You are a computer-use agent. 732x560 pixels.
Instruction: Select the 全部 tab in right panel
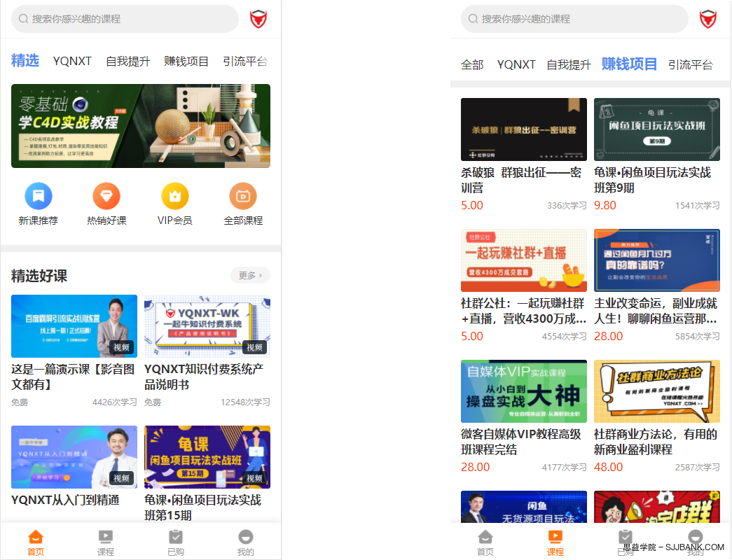click(x=472, y=65)
